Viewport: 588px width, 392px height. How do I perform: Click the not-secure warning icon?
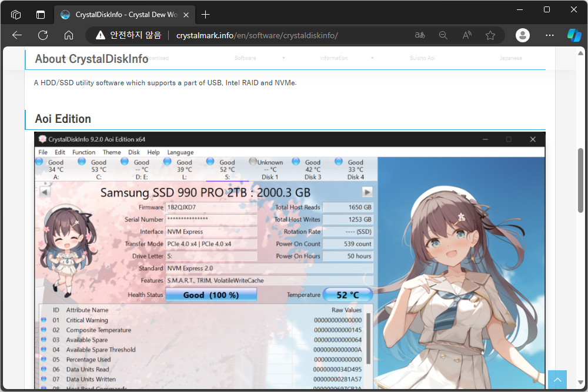coord(100,35)
